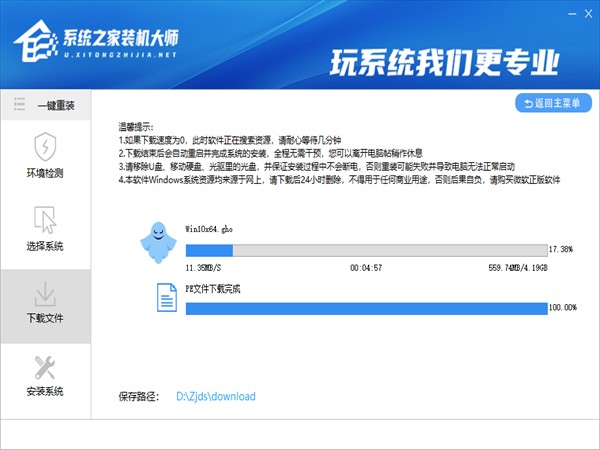Click the 下载文件 download arrow icon

click(x=44, y=293)
